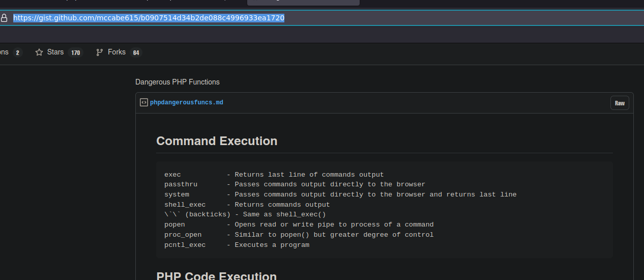Click the fork icon beside Forks
The height and width of the screenshot is (280, 644).
[x=100, y=52]
